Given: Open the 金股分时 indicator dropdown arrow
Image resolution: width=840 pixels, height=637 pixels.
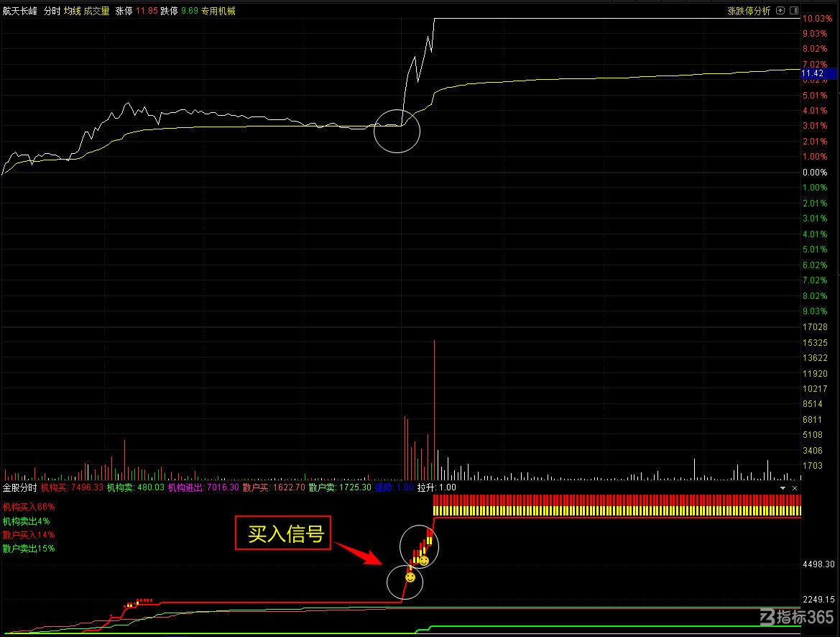Looking at the screenshot, I should tap(783, 488).
